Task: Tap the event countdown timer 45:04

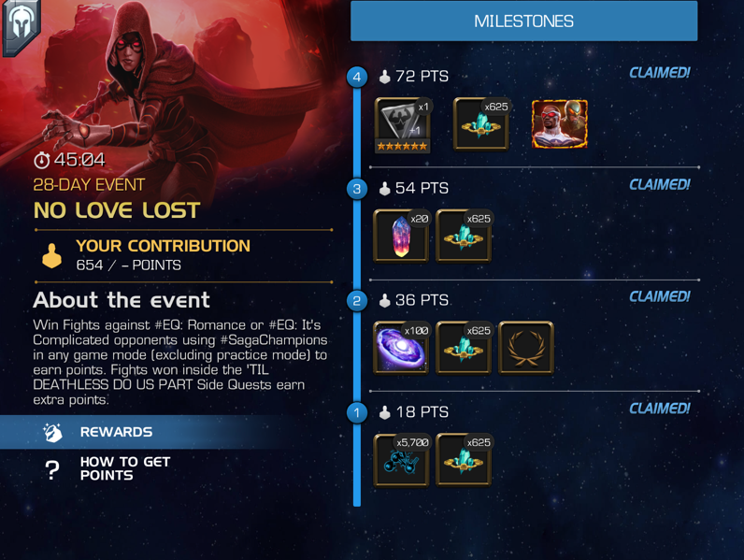Action: pyautogui.click(x=70, y=160)
